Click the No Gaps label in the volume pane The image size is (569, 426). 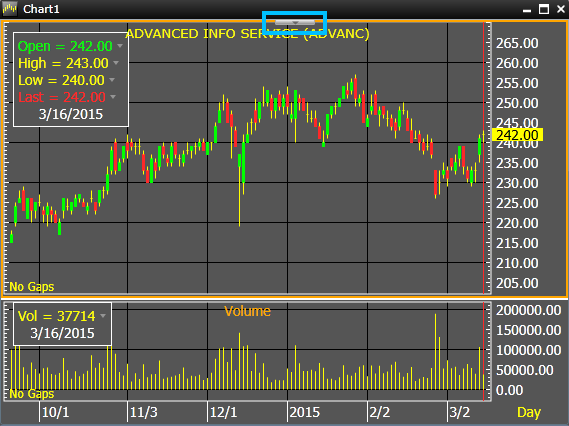[x=32, y=394]
